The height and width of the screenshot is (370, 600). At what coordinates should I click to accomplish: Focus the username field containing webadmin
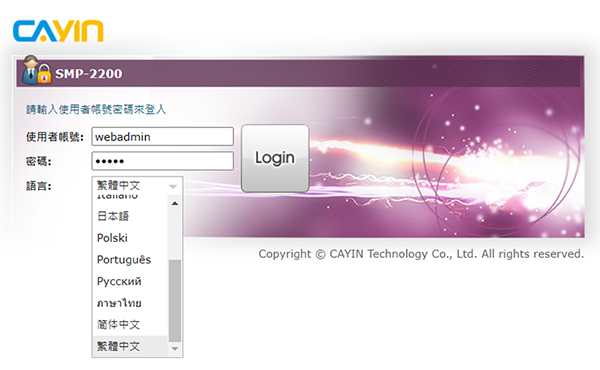click(x=163, y=137)
